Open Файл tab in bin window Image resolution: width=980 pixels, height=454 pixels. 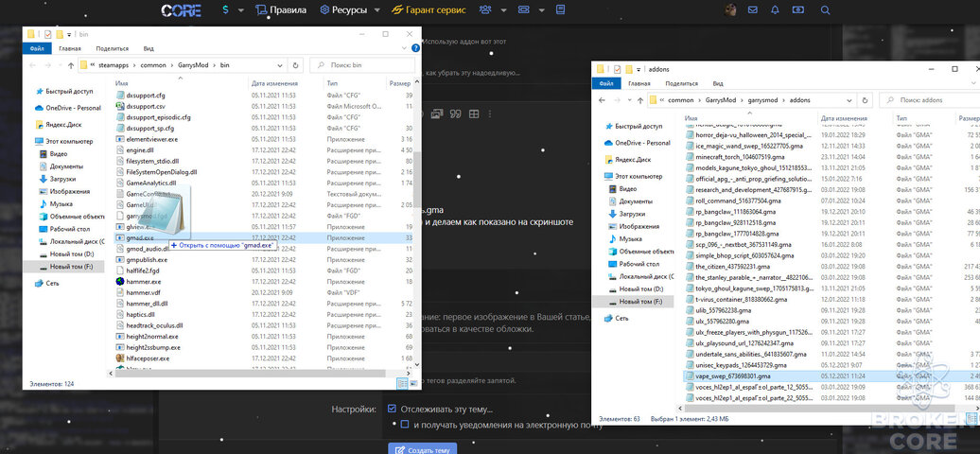(x=36, y=48)
